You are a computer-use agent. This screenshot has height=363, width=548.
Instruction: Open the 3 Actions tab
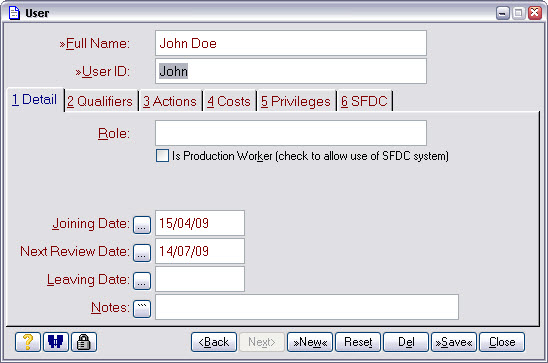(170, 101)
